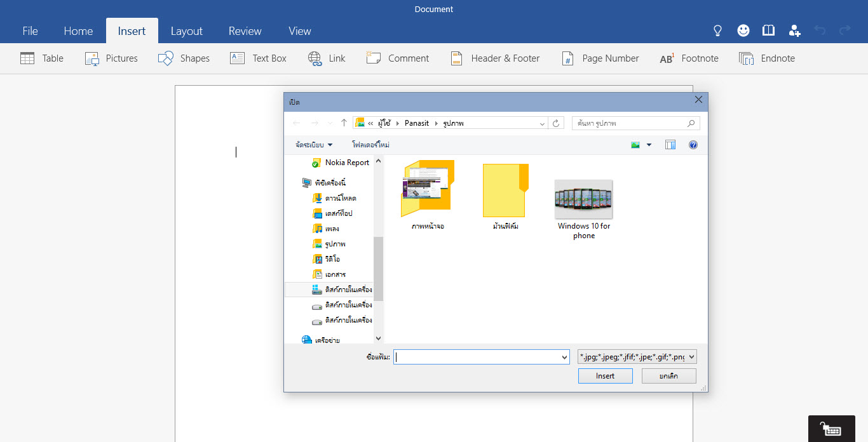
Task: Expand the file name combo box dropdown
Action: coord(564,358)
